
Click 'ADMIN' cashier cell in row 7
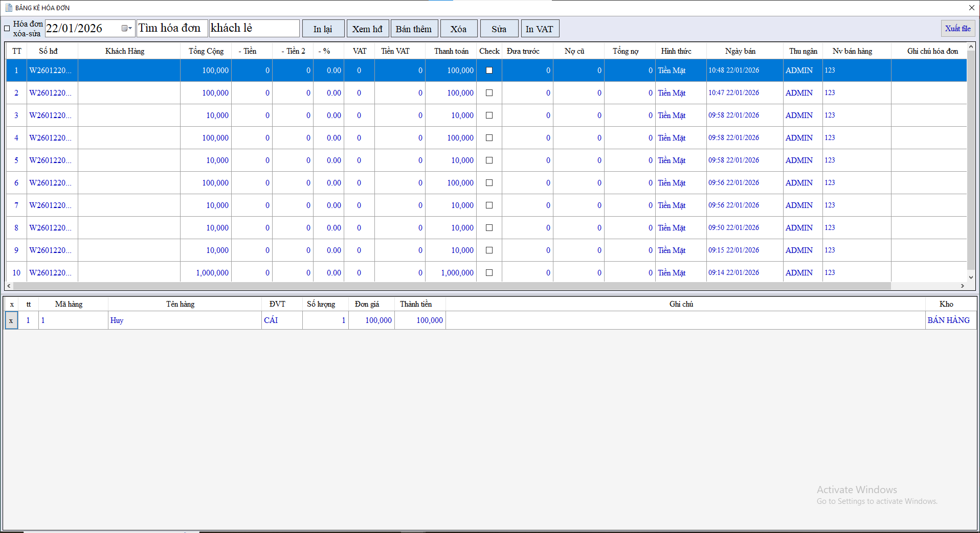(803, 205)
